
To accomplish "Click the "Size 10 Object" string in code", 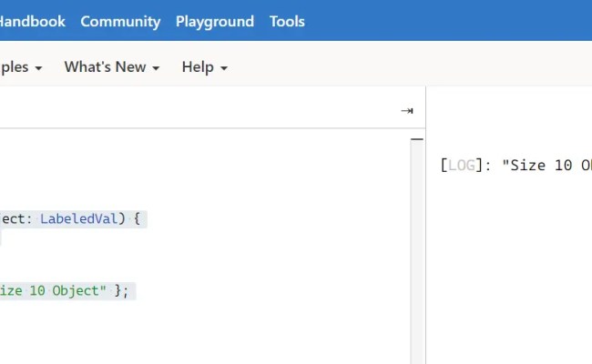I will click(53, 291).
